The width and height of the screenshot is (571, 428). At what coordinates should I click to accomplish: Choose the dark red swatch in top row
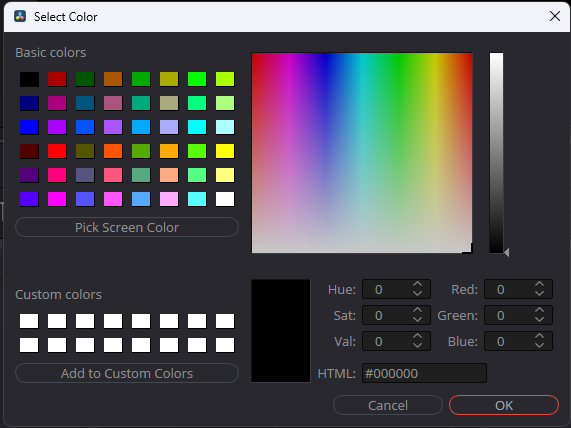click(x=57, y=79)
